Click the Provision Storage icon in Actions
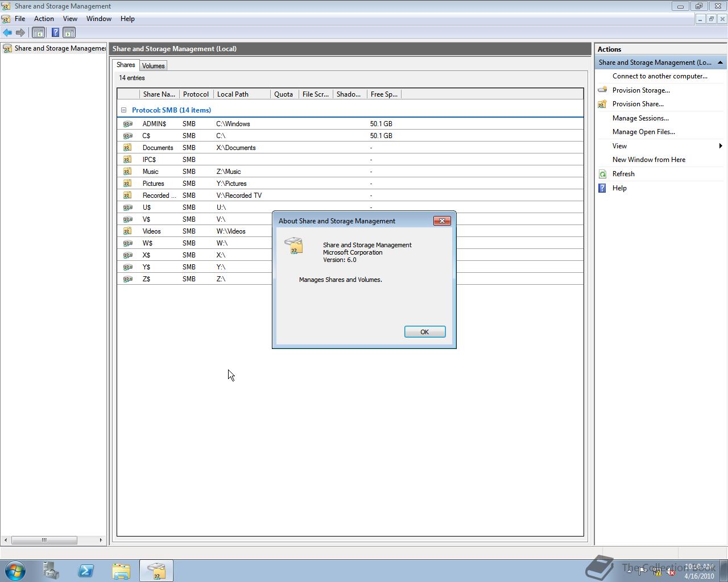 (x=602, y=90)
